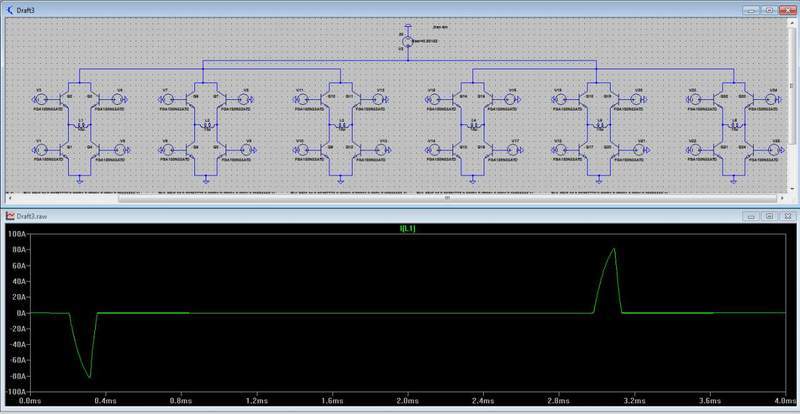Minimize the Draft3.raw waveform window
Screen dimensions: 800x414
749,215
